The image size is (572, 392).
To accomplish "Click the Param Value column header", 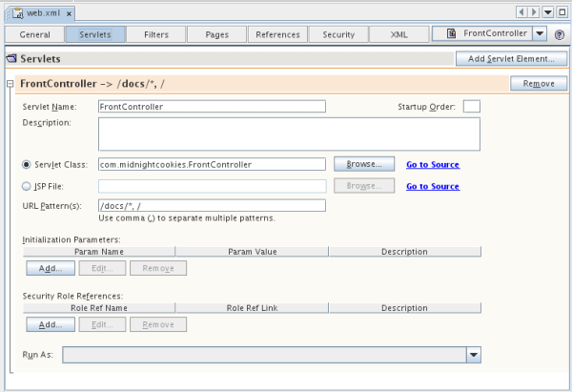I will pyautogui.click(x=252, y=252).
